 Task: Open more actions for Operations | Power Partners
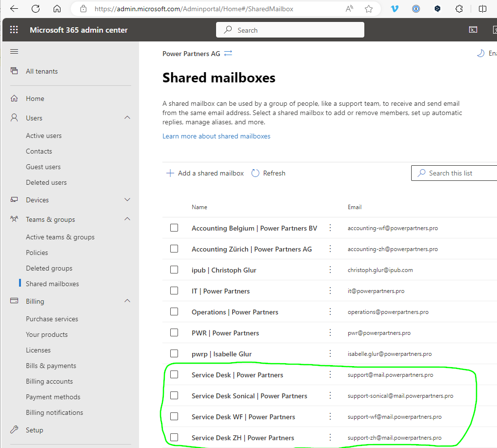click(x=330, y=312)
